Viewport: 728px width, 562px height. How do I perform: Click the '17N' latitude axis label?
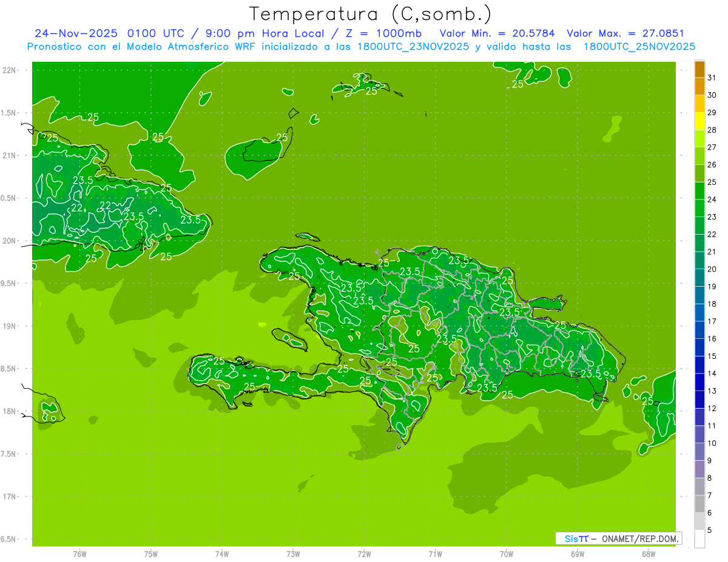point(10,497)
